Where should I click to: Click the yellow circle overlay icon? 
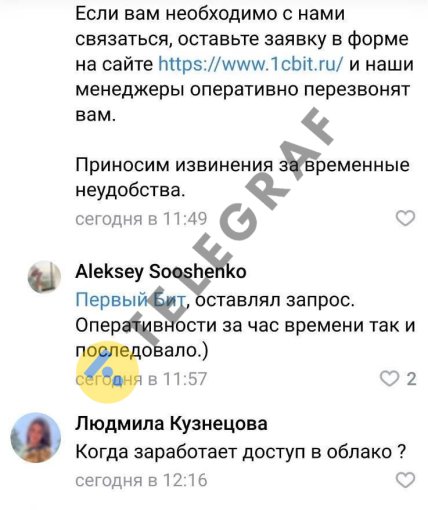(107, 372)
